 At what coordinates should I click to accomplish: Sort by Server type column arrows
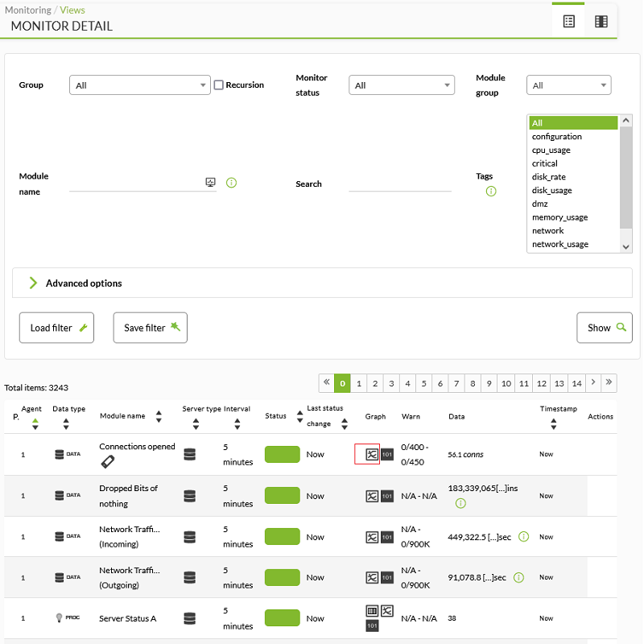click(x=196, y=424)
